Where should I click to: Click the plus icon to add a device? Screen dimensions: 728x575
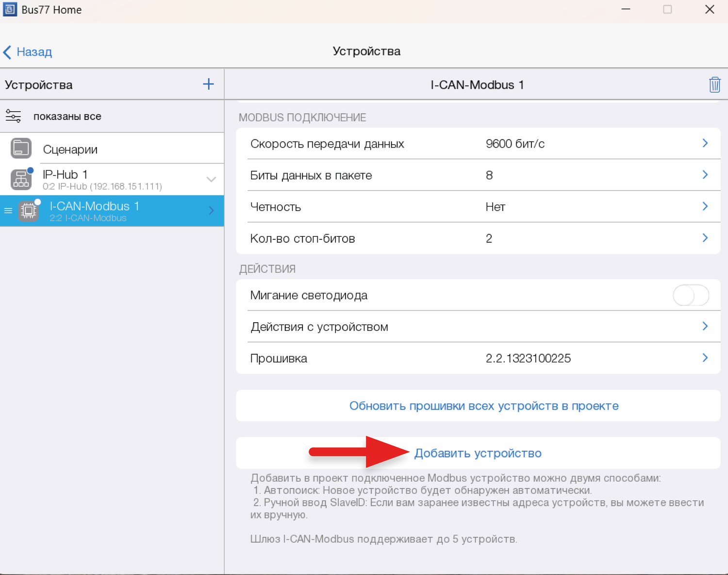[208, 84]
